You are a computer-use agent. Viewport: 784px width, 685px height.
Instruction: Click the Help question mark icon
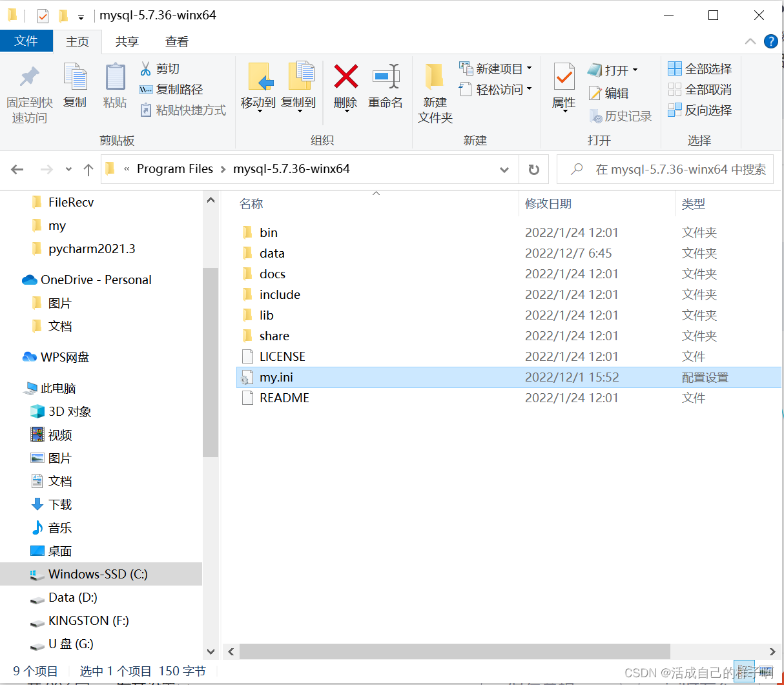(770, 41)
